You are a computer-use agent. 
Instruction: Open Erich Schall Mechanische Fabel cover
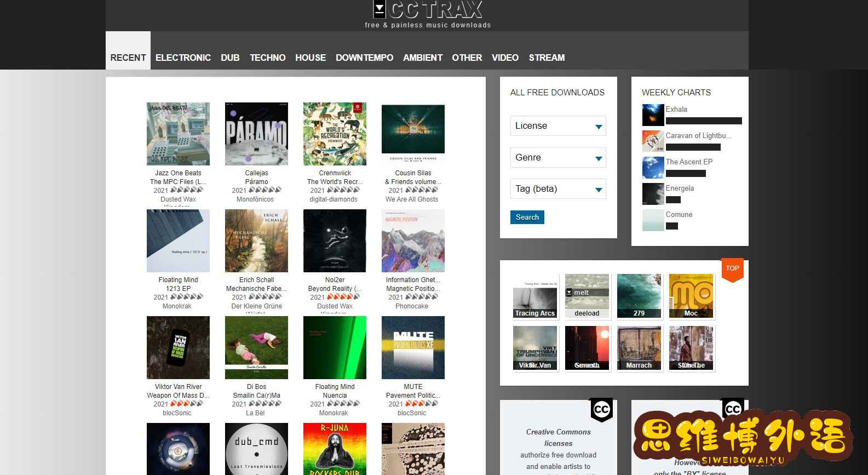pos(256,241)
